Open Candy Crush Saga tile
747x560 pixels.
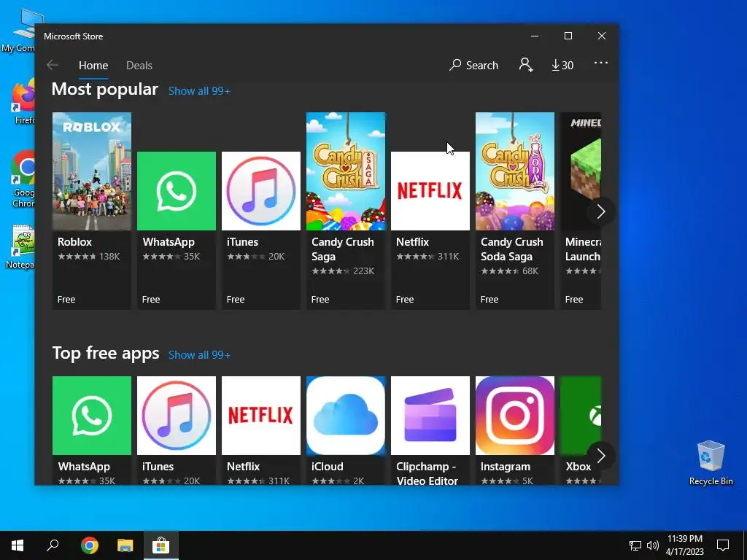point(345,211)
